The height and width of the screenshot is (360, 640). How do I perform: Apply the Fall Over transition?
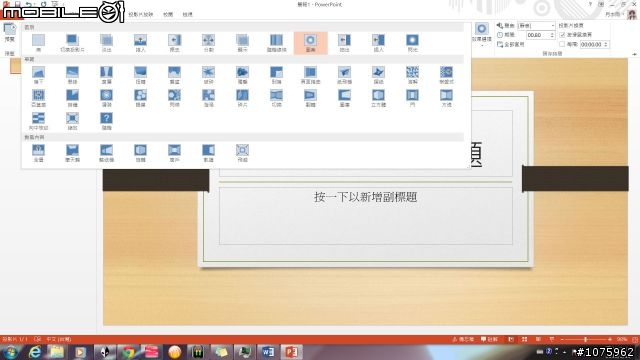[38, 75]
